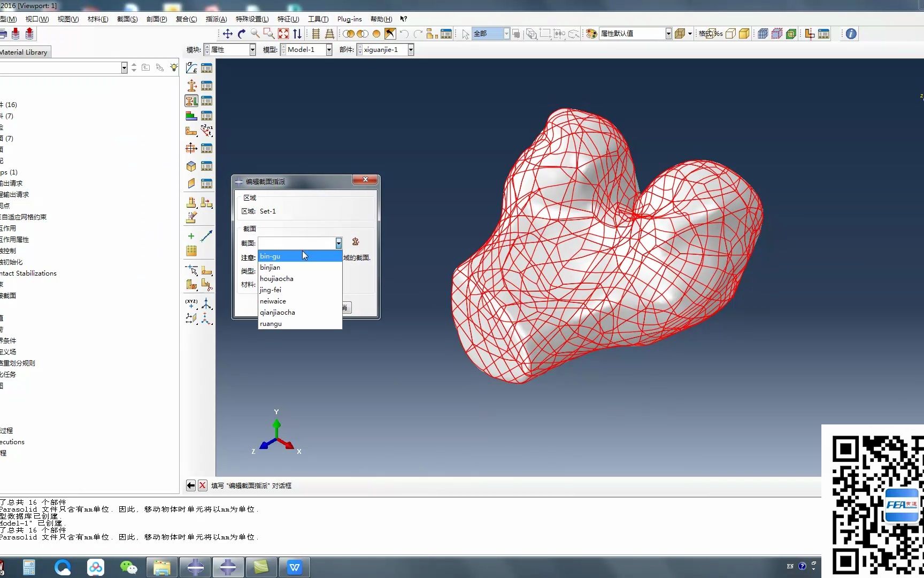Expand the display options arrow
Viewport: 924px width, 578px height.
(x=690, y=34)
